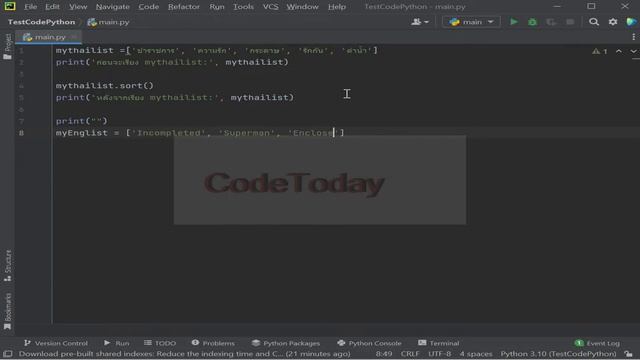This screenshot has height=360, width=640.
Task: Open the Edit menu
Action: pos(52,7)
